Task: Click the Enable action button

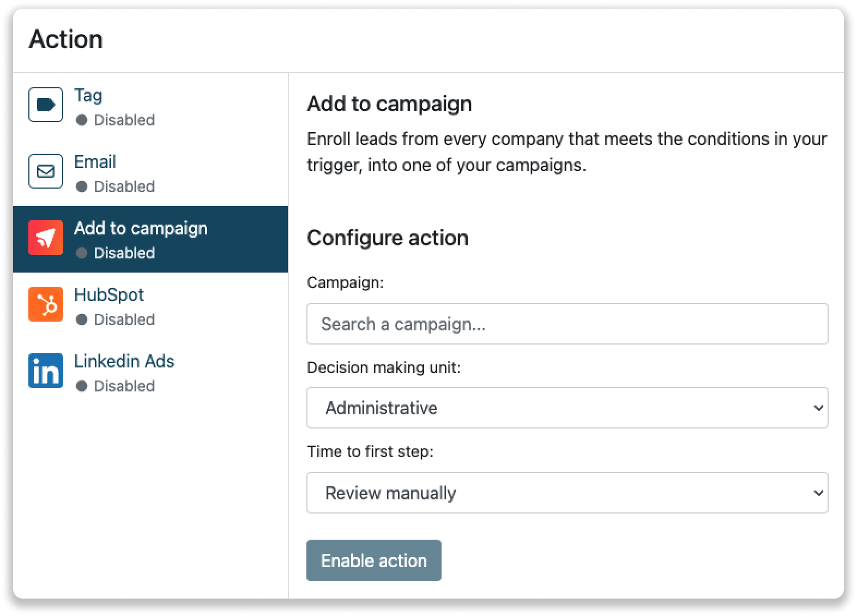Action: tap(373, 560)
